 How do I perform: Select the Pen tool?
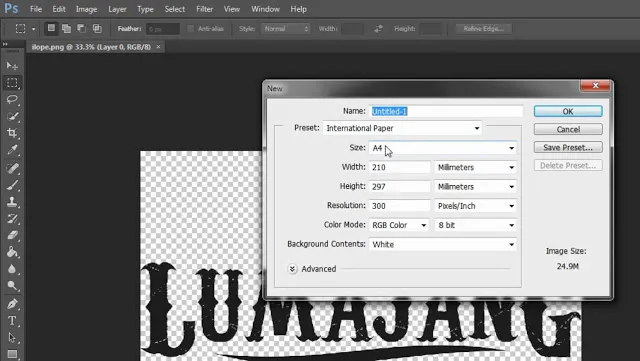click(12, 304)
